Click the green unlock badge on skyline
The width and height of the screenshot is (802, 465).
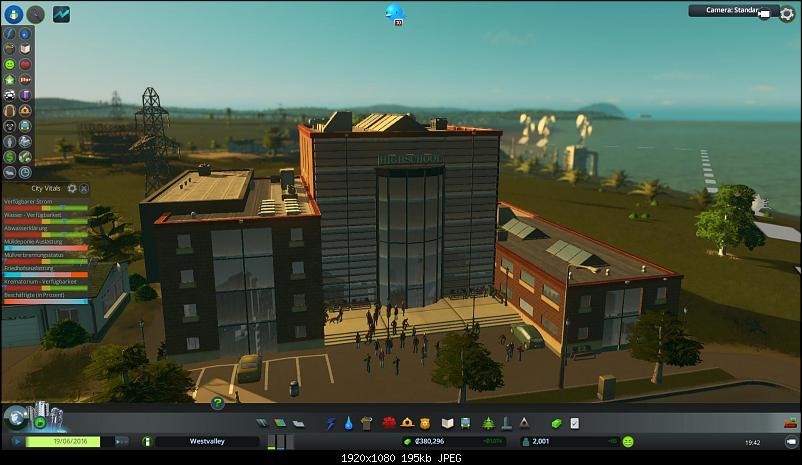40,423
